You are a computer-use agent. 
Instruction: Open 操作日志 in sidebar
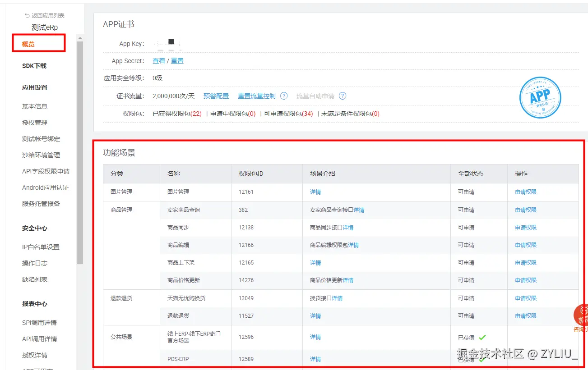click(35, 263)
